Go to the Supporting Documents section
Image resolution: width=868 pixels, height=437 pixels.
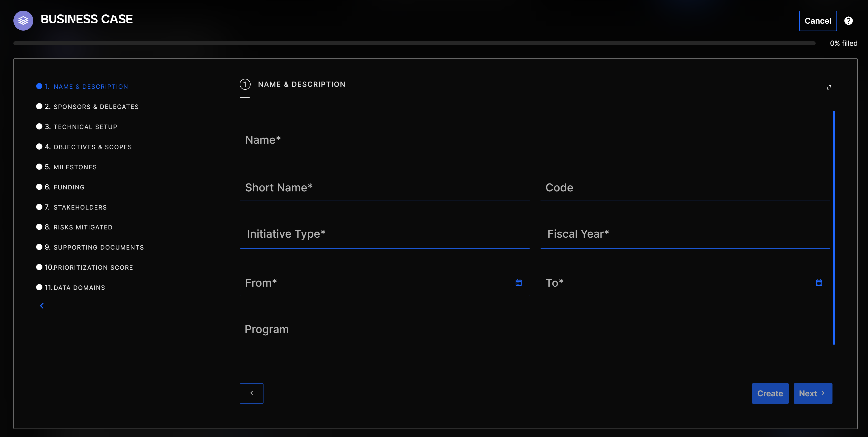click(98, 248)
